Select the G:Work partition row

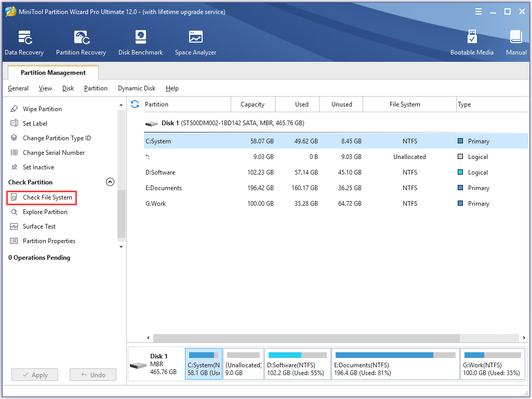[336, 204]
